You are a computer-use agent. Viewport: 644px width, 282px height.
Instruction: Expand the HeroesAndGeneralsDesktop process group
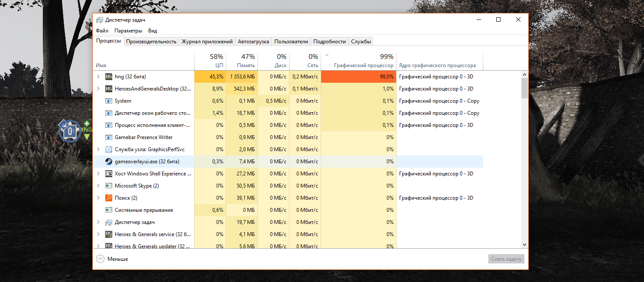98,89
